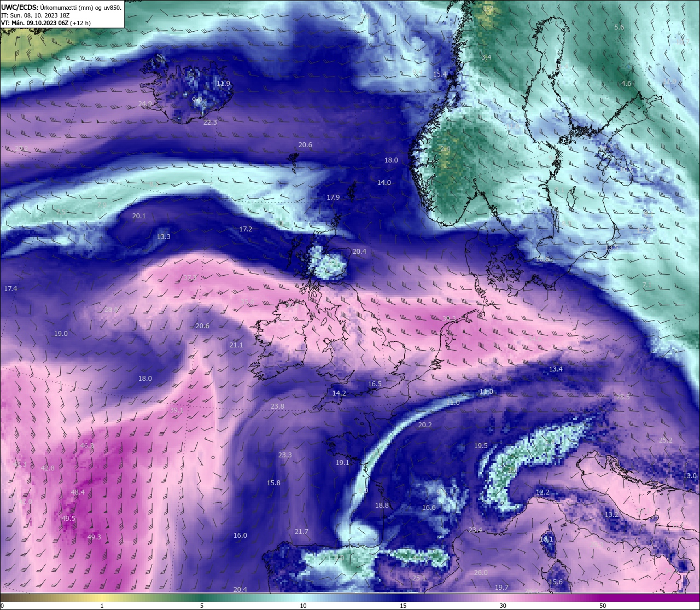This screenshot has height=610, width=700.
Task: Click the map value 49.5 in the southwest Atlantic
Action: point(68,519)
